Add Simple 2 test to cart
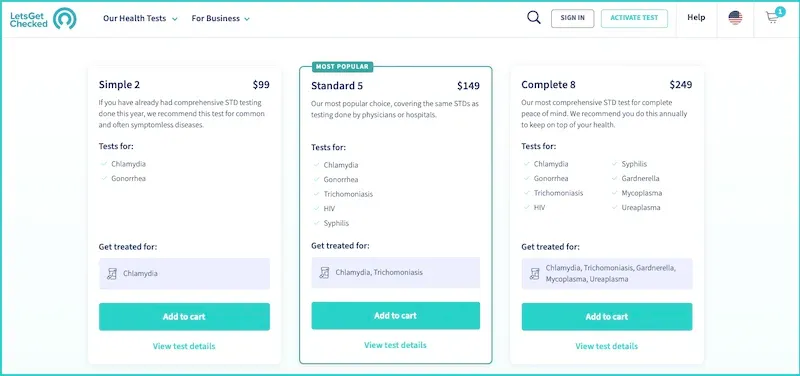The height and width of the screenshot is (376, 800). (x=184, y=317)
